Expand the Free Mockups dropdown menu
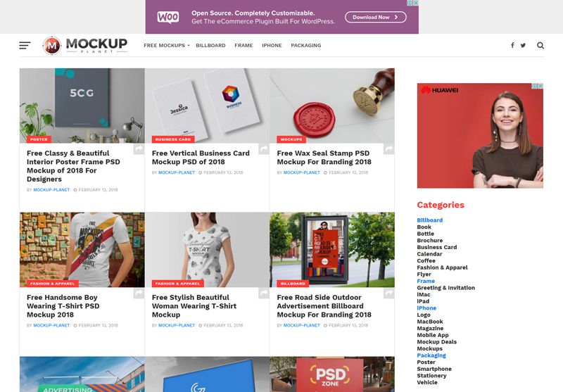The image size is (563, 392). coord(167,46)
